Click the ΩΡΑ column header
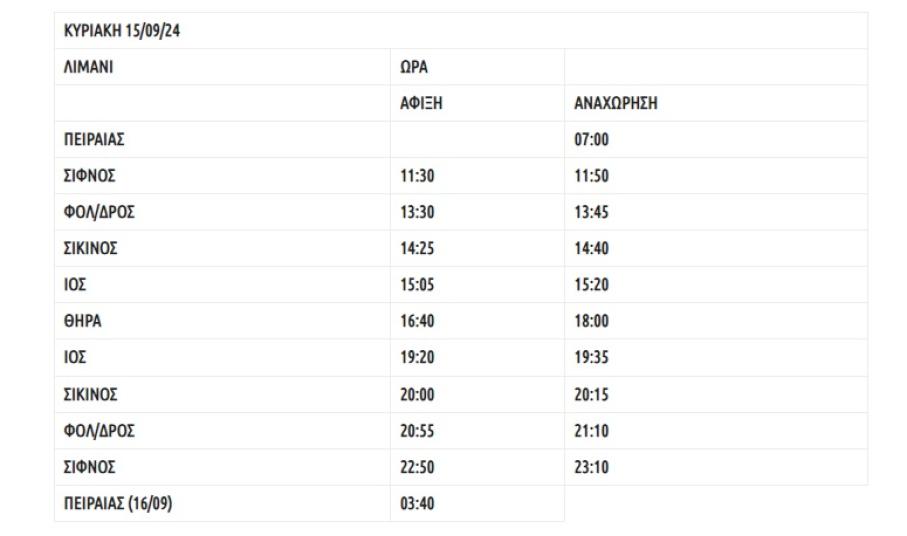 412,67
